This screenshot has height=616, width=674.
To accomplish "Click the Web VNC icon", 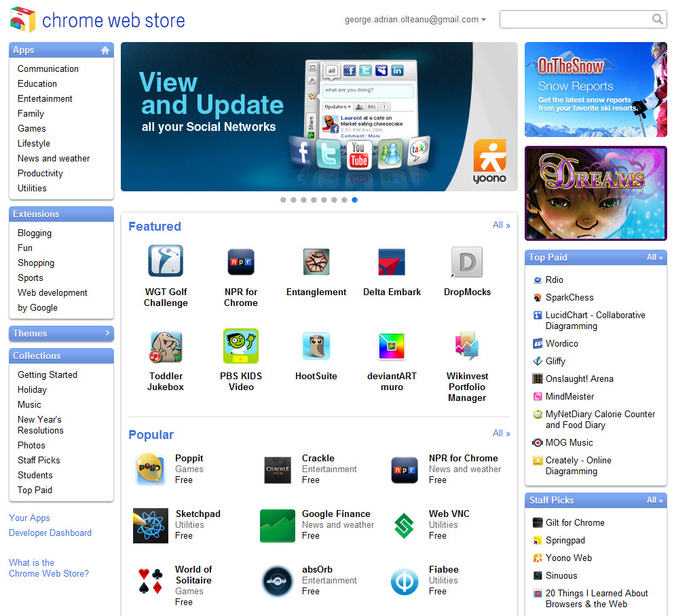I will (404, 525).
